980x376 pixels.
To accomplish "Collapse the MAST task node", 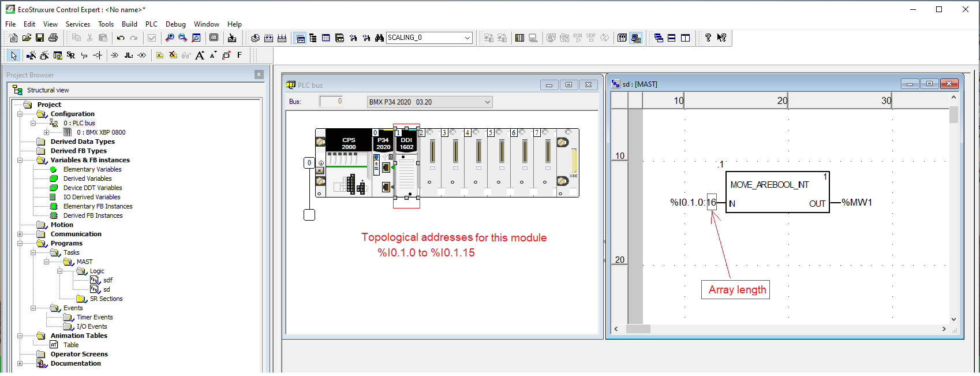I will point(46,262).
